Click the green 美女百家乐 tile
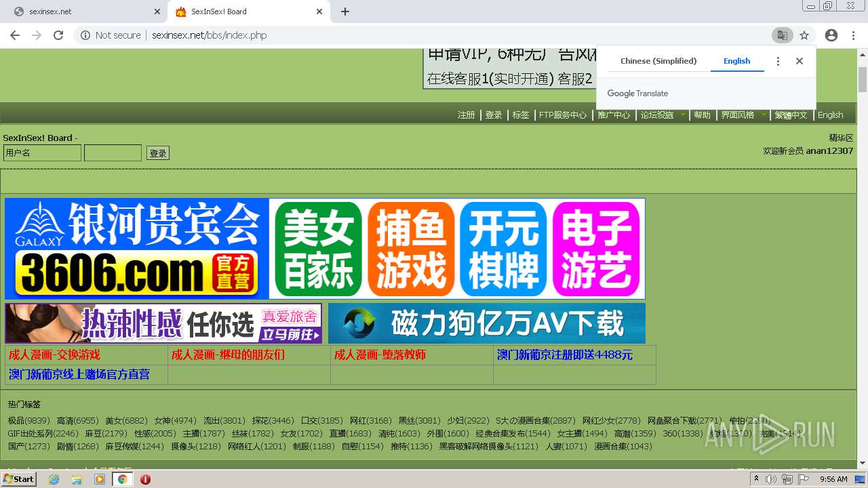This screenshot has height=488, width=868. tap(319, 249)
